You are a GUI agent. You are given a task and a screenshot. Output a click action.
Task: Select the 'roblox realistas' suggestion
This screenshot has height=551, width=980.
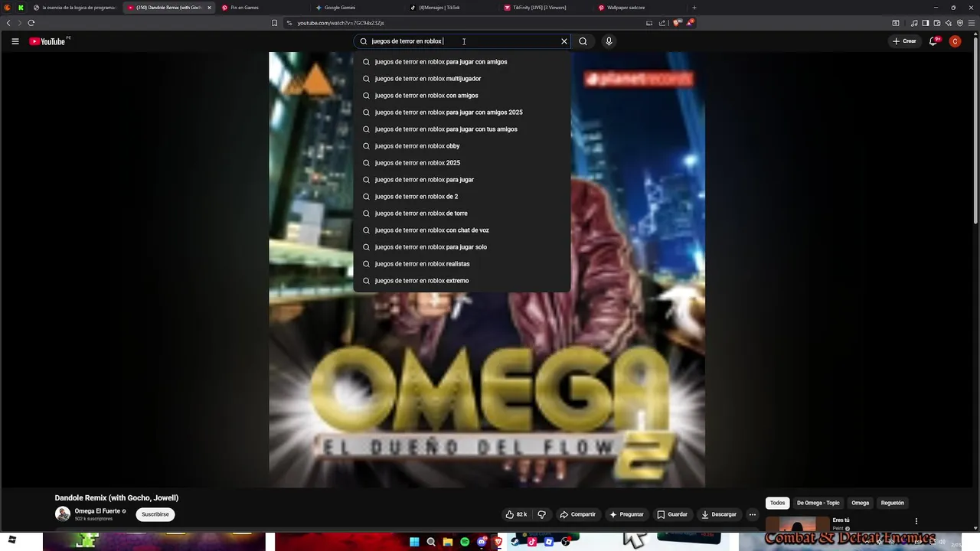[462, 264]
